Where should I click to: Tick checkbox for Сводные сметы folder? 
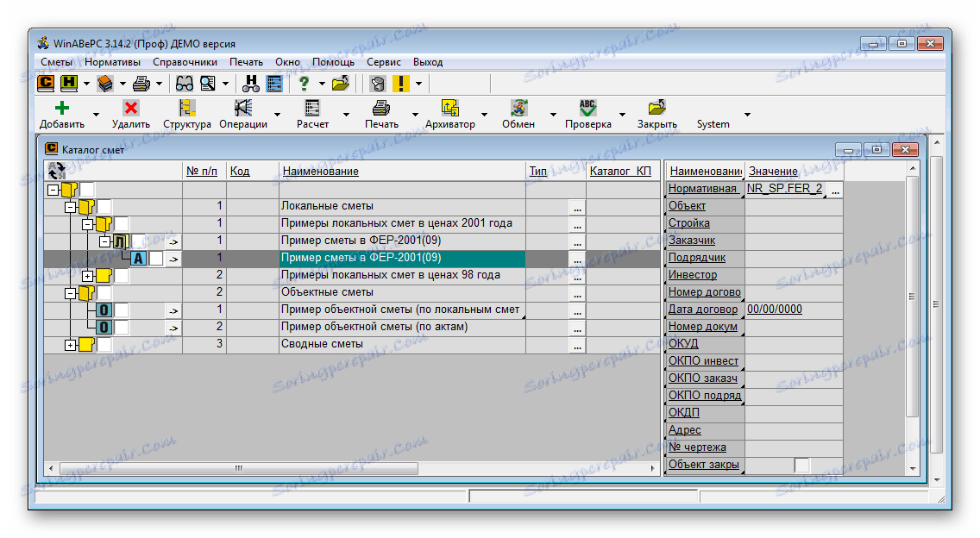pyautogui.click(x=104, y=344)
